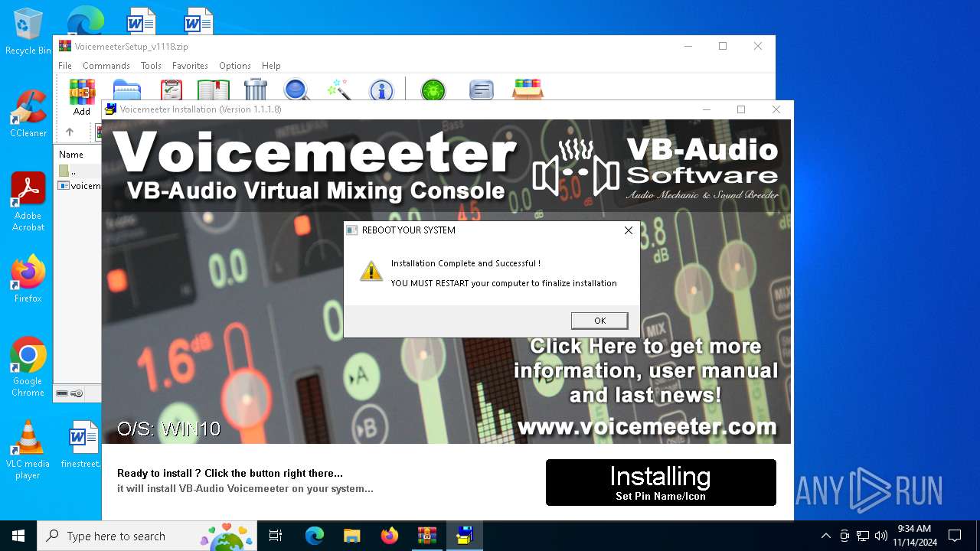Select the parent folder '..' row

click(x=78, y=171)
